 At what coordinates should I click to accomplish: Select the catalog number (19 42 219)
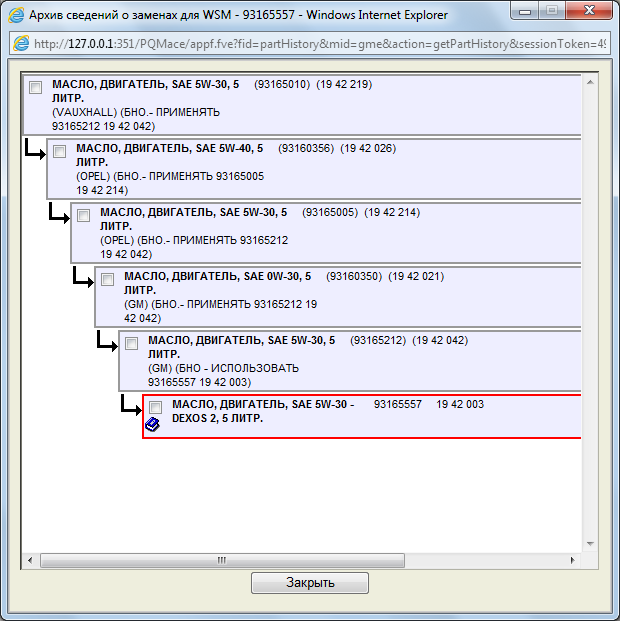pos(344,84)
